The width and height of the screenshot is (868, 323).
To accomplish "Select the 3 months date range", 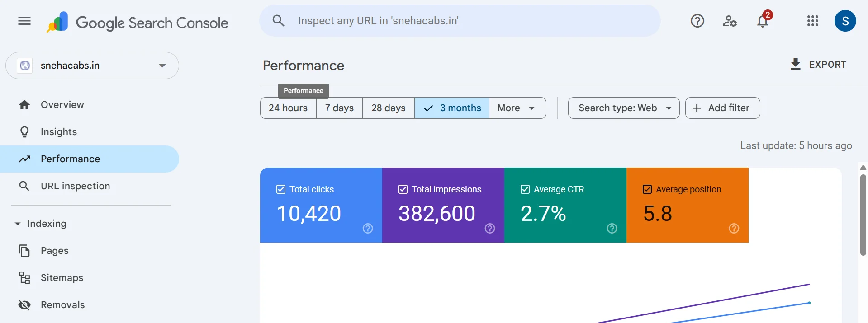I will point(451,108).
